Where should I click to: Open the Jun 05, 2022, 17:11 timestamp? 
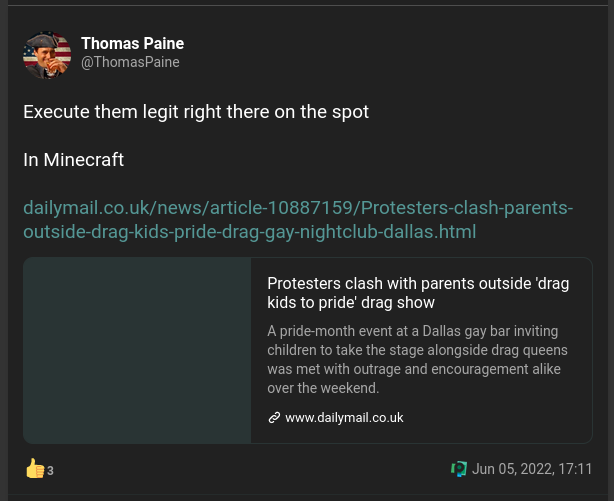[532, 469]
